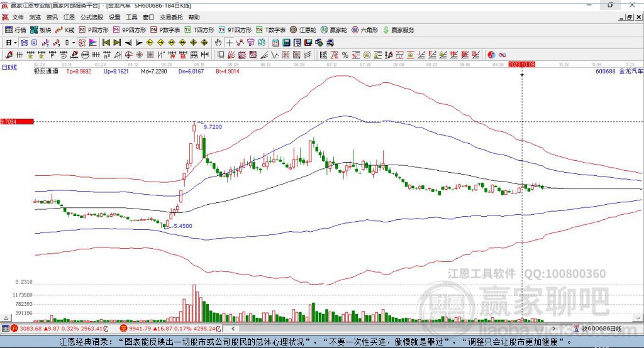Open the 设置 menu
Viewport: 644px width, 348px height.
(114, 17)
